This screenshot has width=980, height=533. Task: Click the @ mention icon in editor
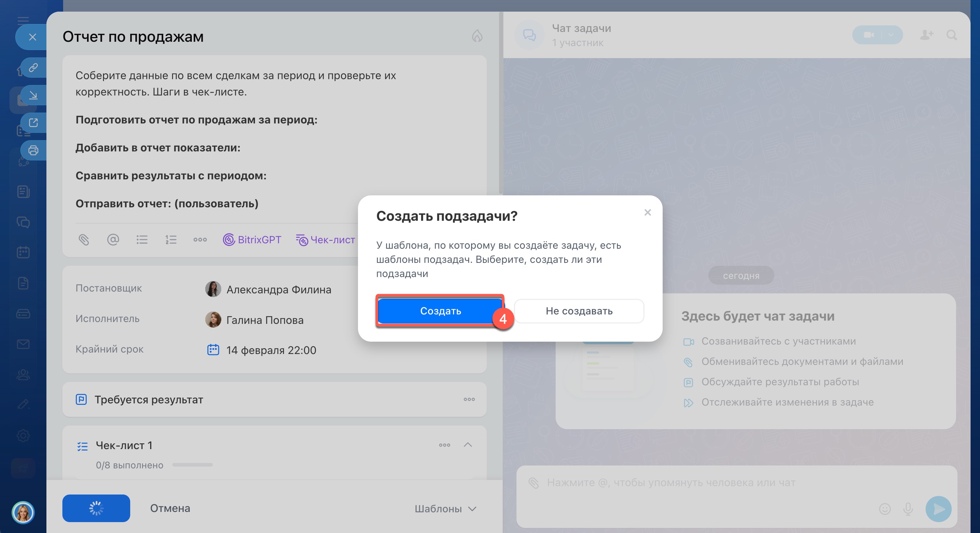tap(113, 240)
